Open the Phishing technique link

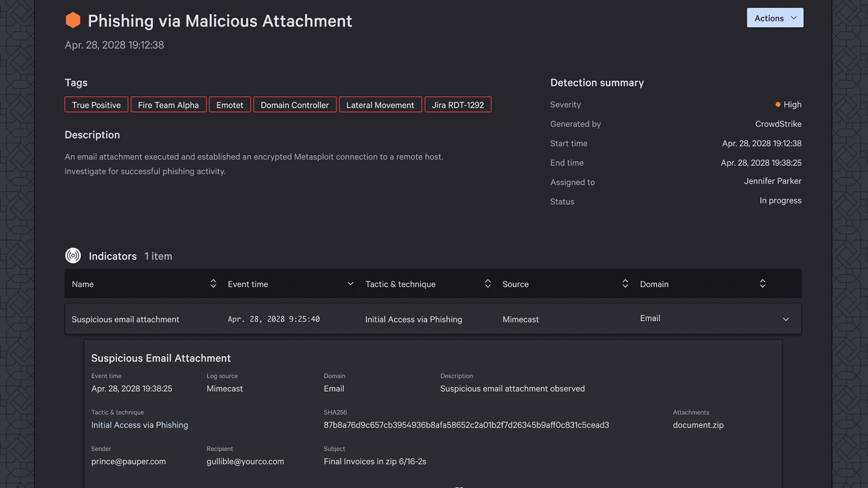172,425
